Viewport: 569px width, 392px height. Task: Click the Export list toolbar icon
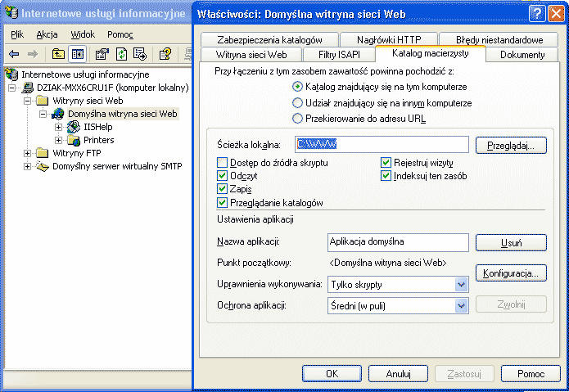pos(140,54)
